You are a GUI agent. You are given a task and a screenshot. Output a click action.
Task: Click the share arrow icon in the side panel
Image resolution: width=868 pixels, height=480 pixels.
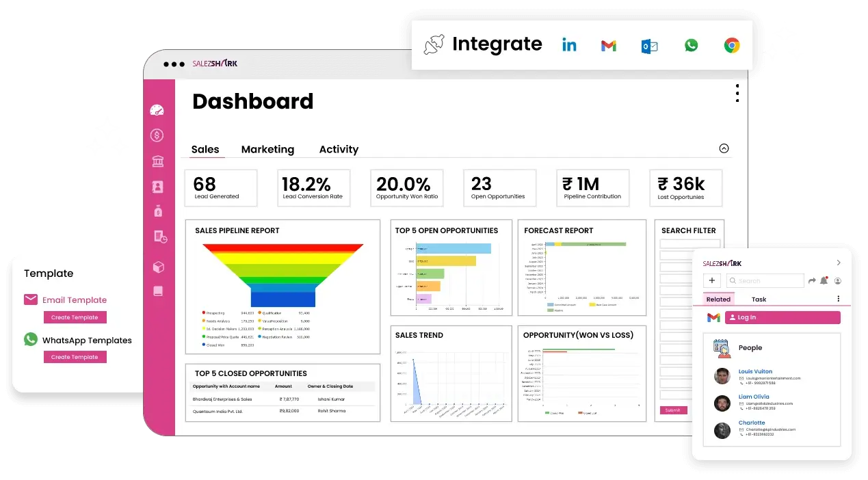tap(812, 281)
